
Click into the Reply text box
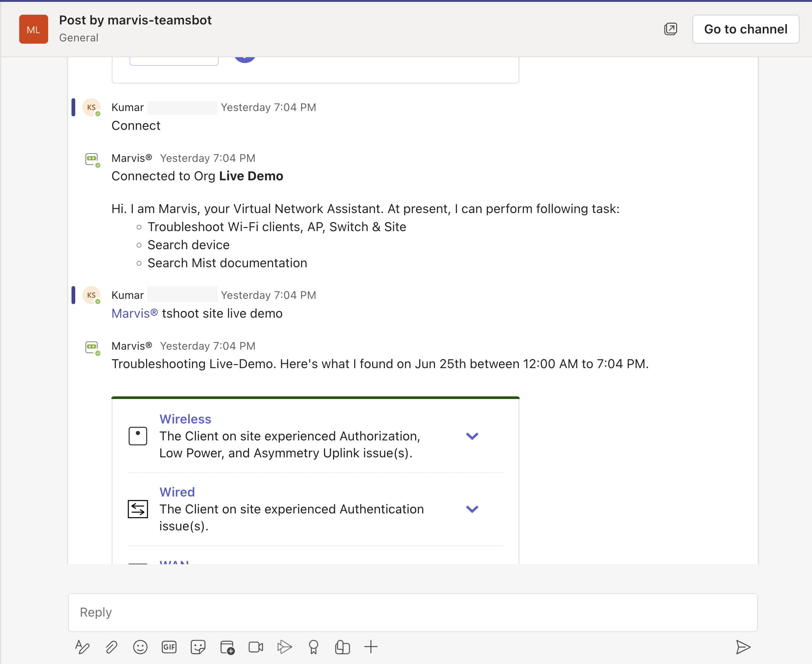(x=412, y=612)
